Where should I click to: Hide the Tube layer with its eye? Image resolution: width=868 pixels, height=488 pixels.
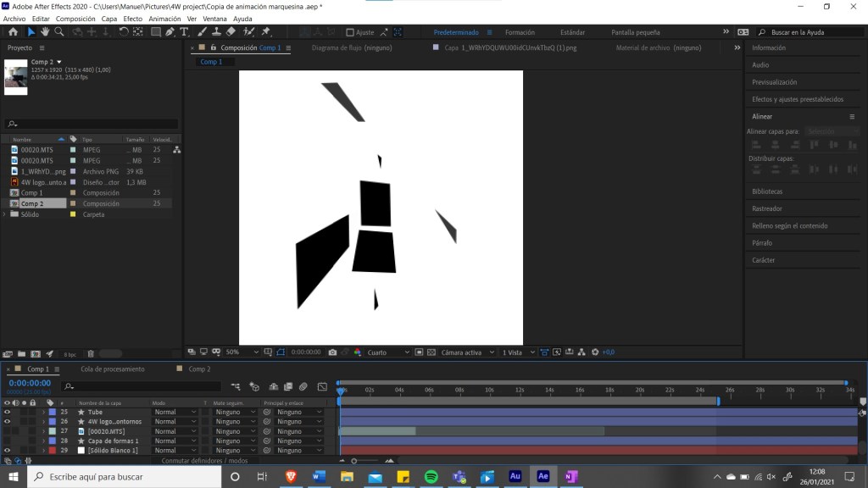pos(7,412)
